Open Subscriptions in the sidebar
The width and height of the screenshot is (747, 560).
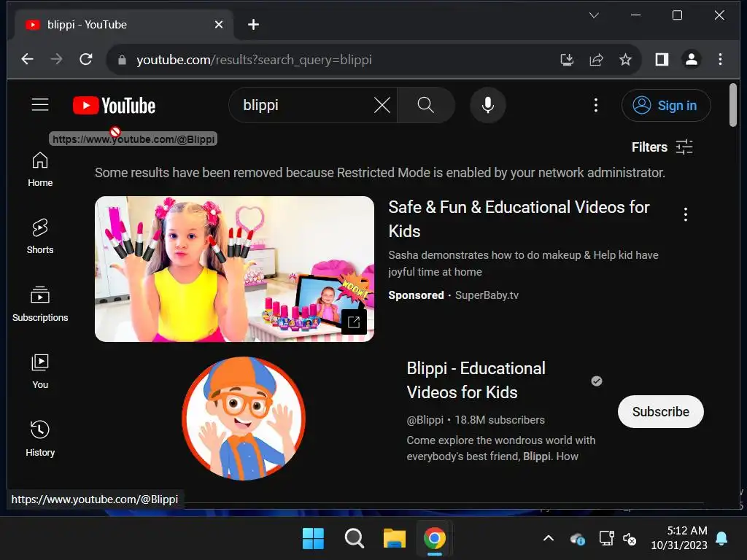click(x=40, y=304)
